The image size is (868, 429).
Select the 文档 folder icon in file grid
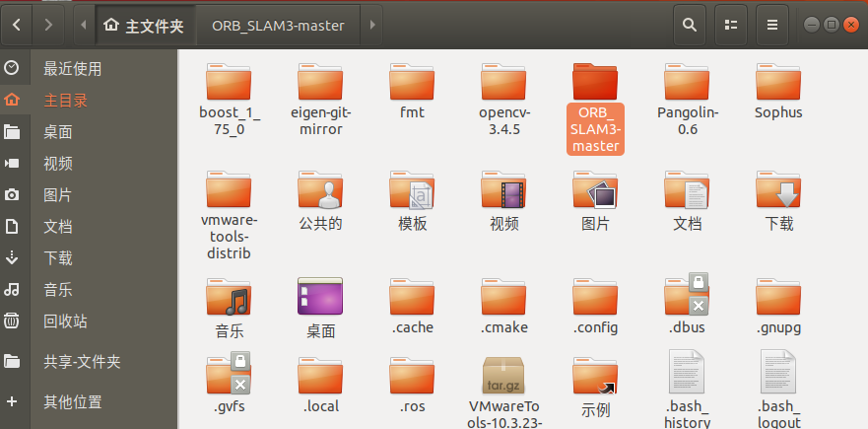[x=687, y=189]
